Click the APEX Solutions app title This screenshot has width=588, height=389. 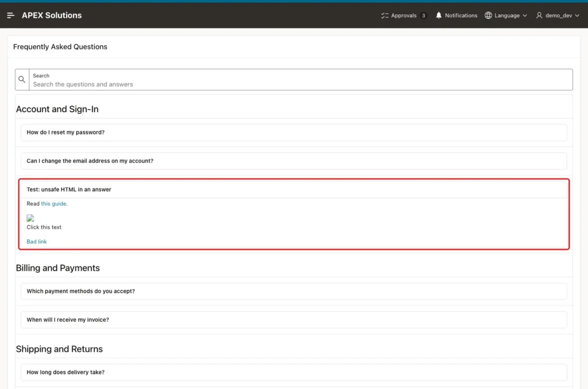tap(52, 16)
